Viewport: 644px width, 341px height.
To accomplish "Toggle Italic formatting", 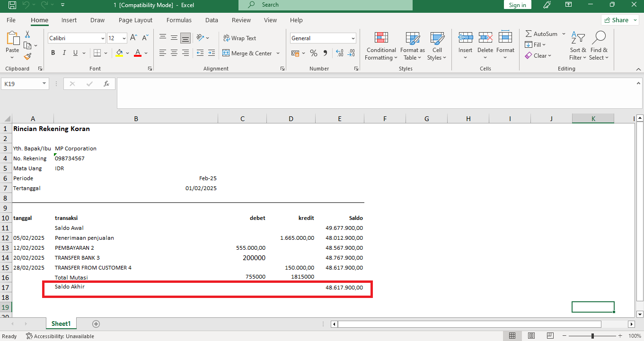I will pos(64,53).
